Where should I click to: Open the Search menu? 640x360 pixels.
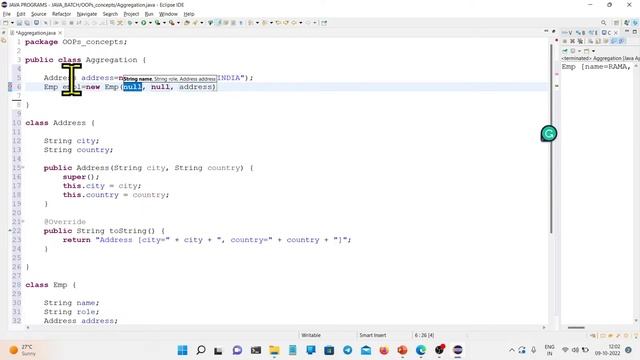pyautogui.click(x=110, y=14)
